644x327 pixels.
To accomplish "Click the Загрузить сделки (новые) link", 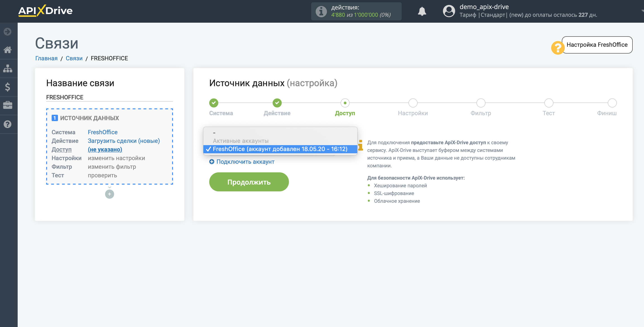I will click(x=124, y=141).
